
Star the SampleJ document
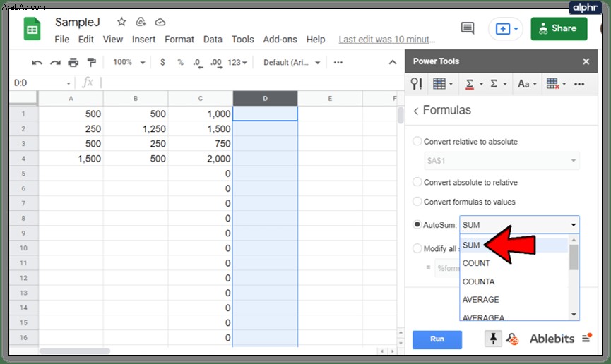point(121,22)
